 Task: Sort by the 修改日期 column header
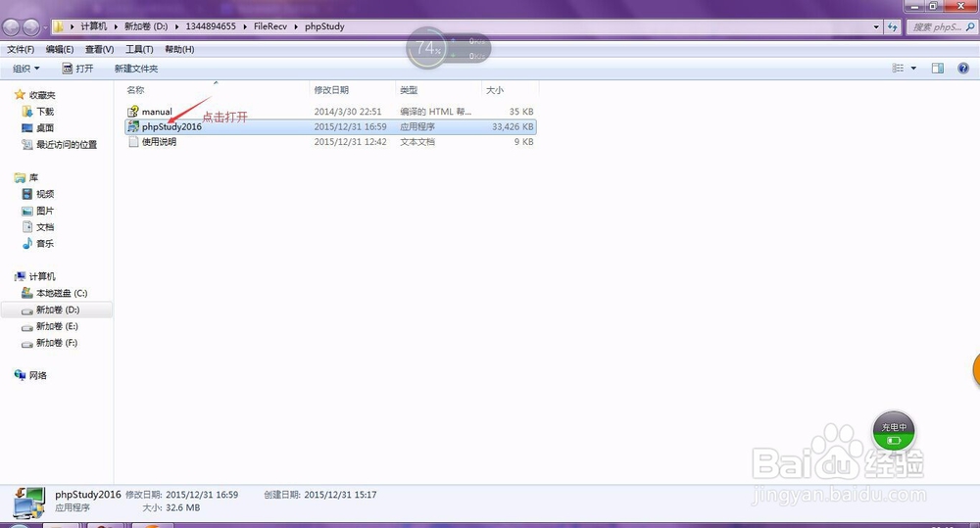(331, 90)
